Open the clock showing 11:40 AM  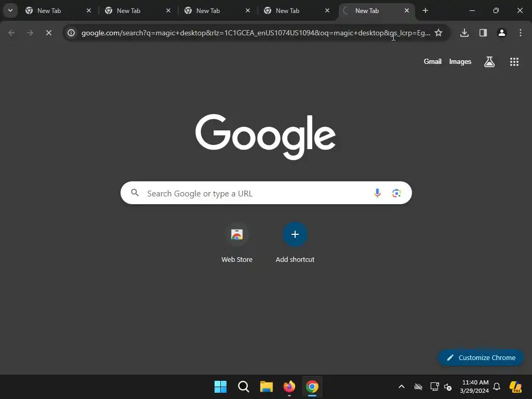pos(475,387)
